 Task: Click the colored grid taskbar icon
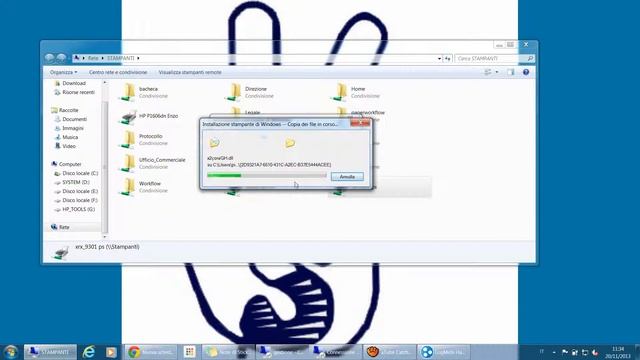click(189, 352)
